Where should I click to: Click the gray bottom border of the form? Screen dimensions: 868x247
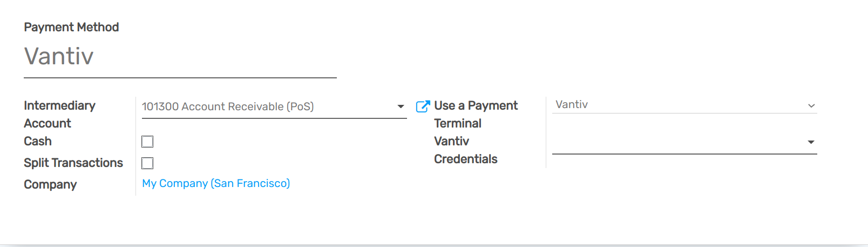tap(434, 245)
